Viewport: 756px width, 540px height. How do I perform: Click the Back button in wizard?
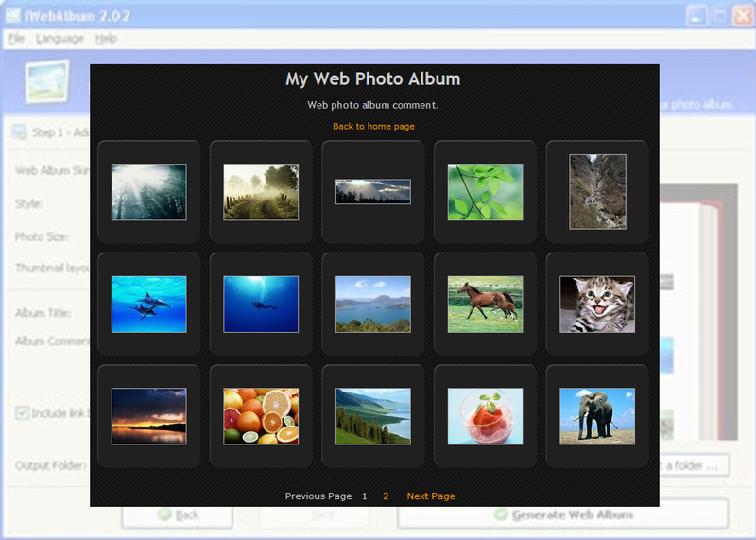point(177,515)
